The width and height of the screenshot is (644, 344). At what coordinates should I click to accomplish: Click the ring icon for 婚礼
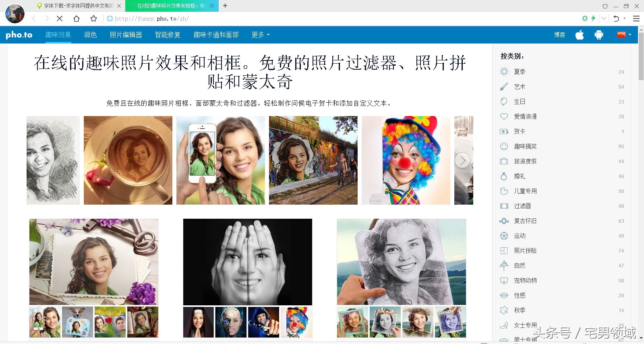pyautogui.click(x=504, y=176)
